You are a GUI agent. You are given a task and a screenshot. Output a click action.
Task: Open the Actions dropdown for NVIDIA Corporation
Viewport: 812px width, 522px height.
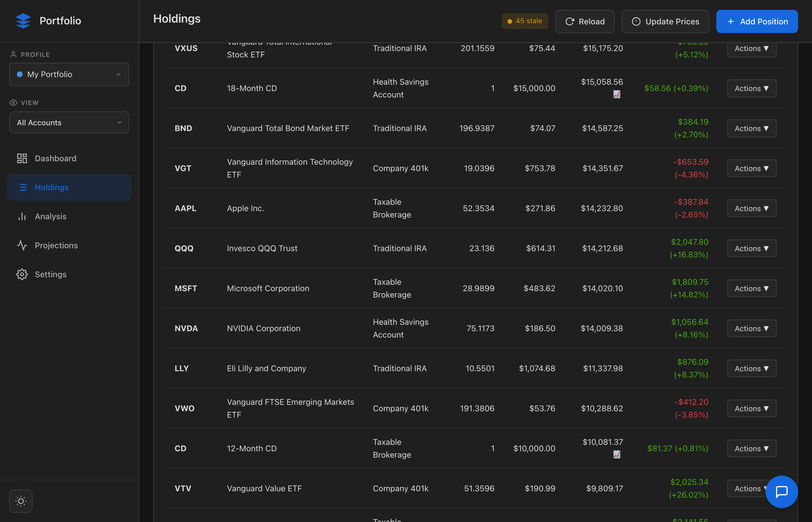pos(751,328)
